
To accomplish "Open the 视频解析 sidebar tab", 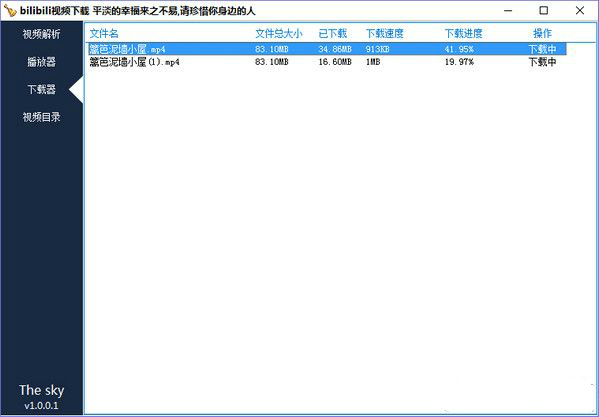I will [x=41, y=34].
